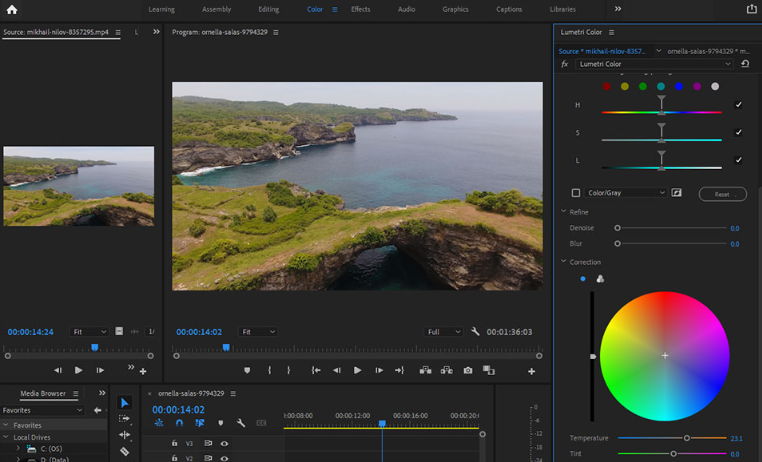
Task: Click the Temperature slider handle
Action: pyautogui.click(x=687, y=438)
